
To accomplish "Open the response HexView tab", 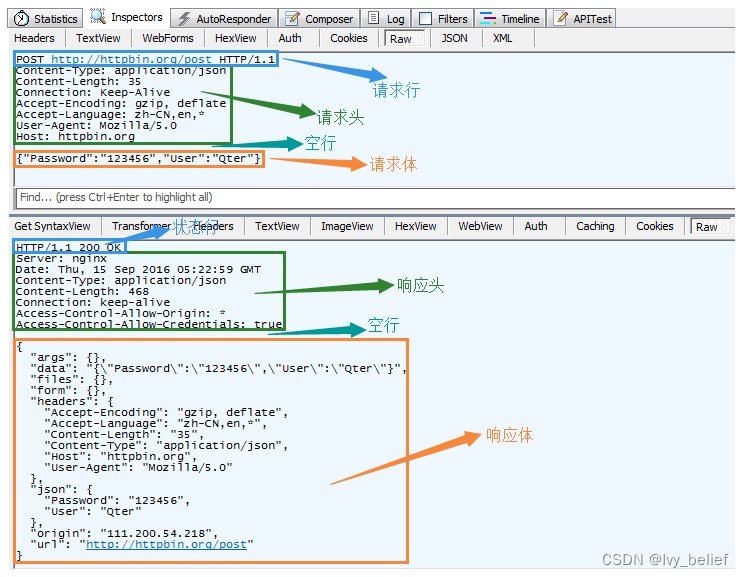I will [x=416, y=226].
